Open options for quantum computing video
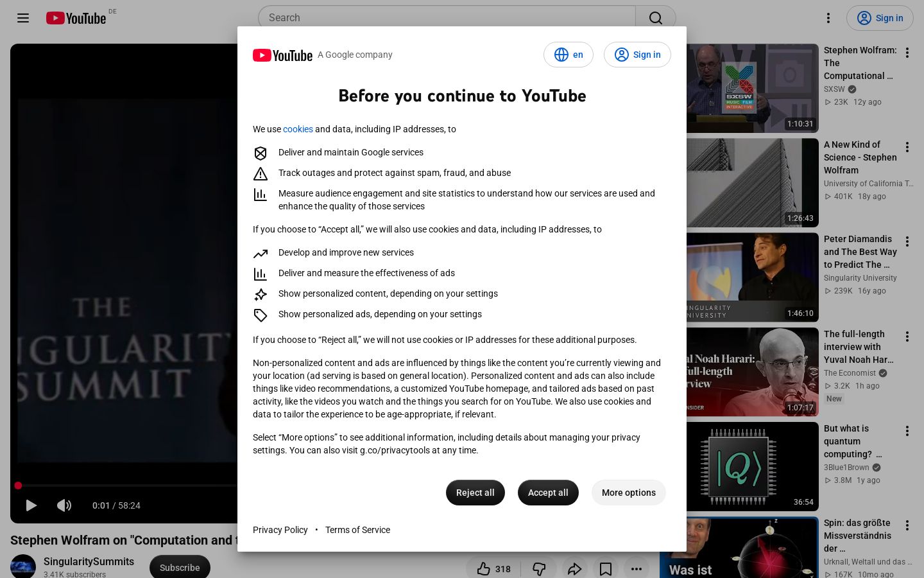This screenshot has width=924, height=578. 907,431
